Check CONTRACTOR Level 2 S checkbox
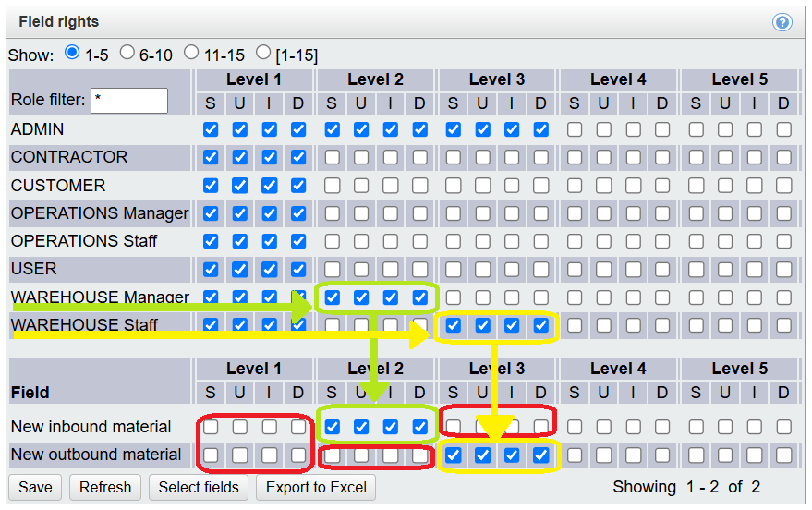Viewport: 812px width, 510px height. [333, 157]
